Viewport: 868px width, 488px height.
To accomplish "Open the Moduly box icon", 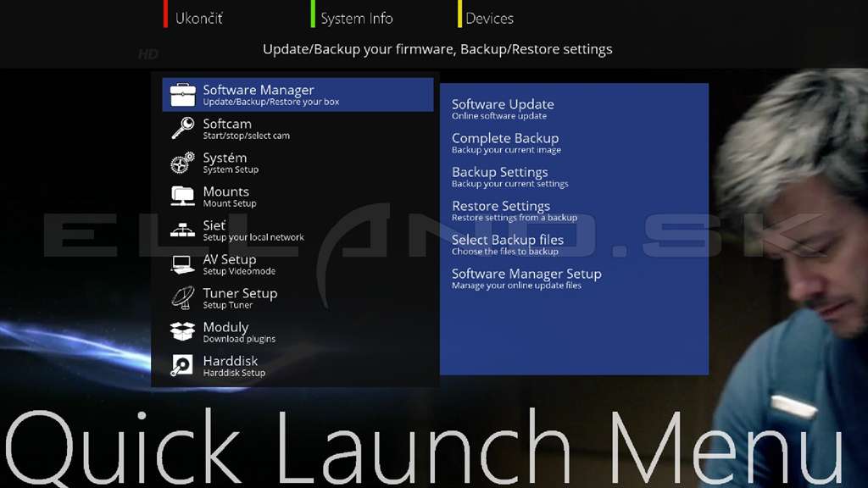I will click(x=183, y=331).
